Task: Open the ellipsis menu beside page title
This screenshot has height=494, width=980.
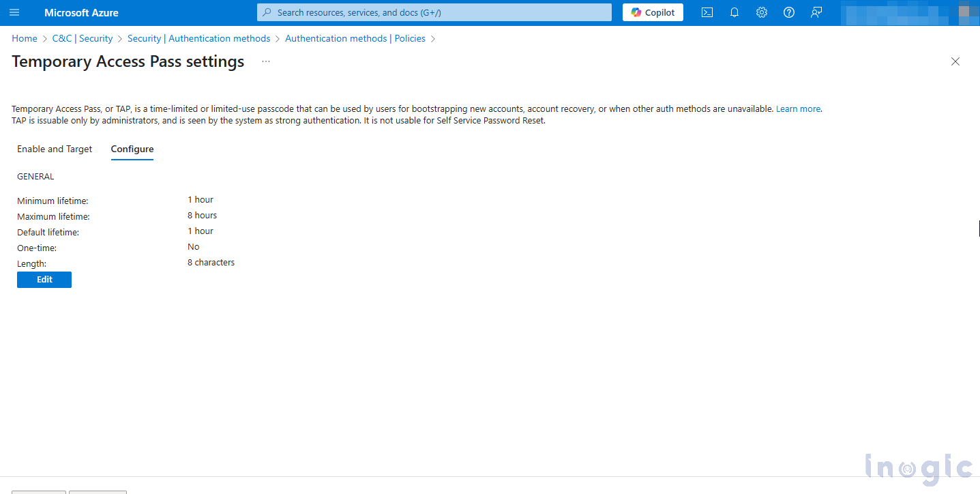Action: click(266, 61)
